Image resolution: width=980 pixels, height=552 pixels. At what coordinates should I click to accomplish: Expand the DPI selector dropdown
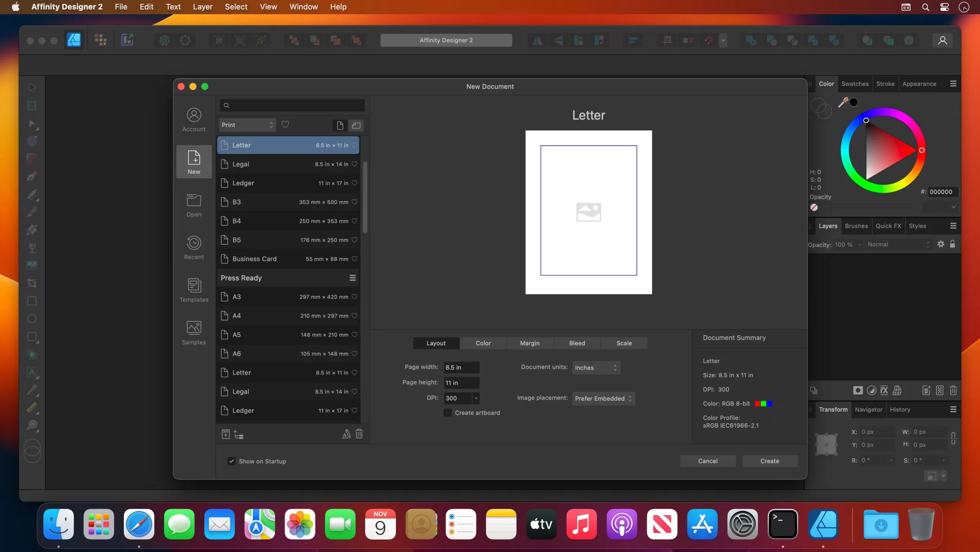pyautogui.click(x=476, y=398)
